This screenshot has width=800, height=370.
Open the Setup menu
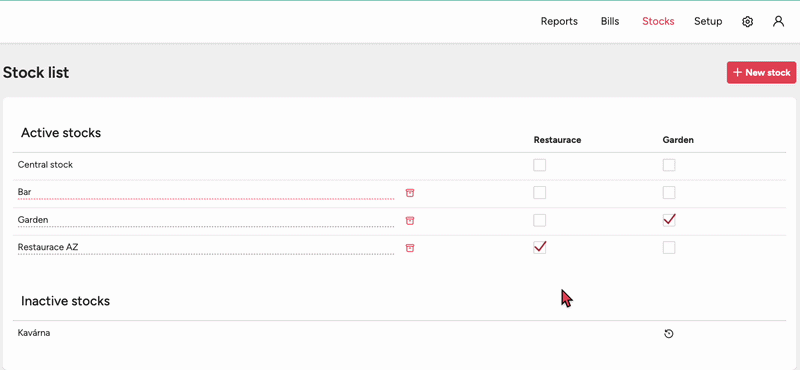708,21
